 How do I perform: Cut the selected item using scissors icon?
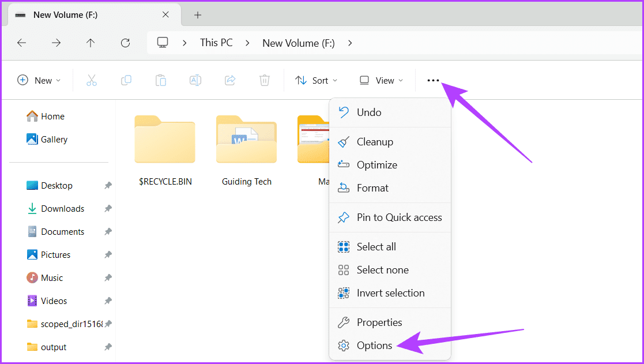point(92,80)
